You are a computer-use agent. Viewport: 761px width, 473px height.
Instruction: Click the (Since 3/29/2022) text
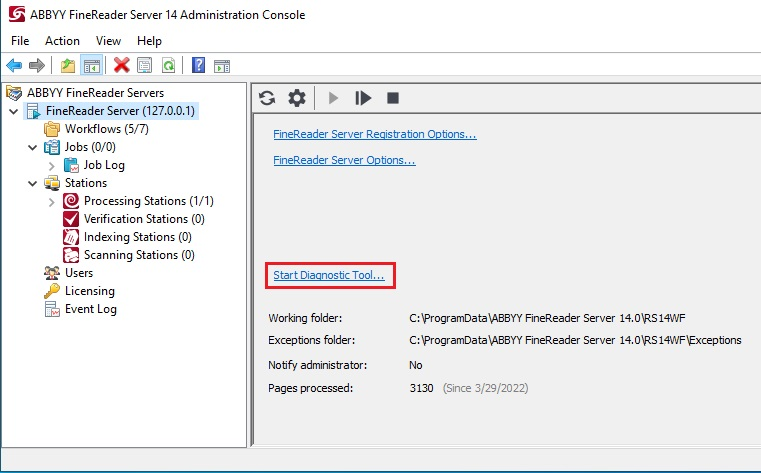[485, 388]
